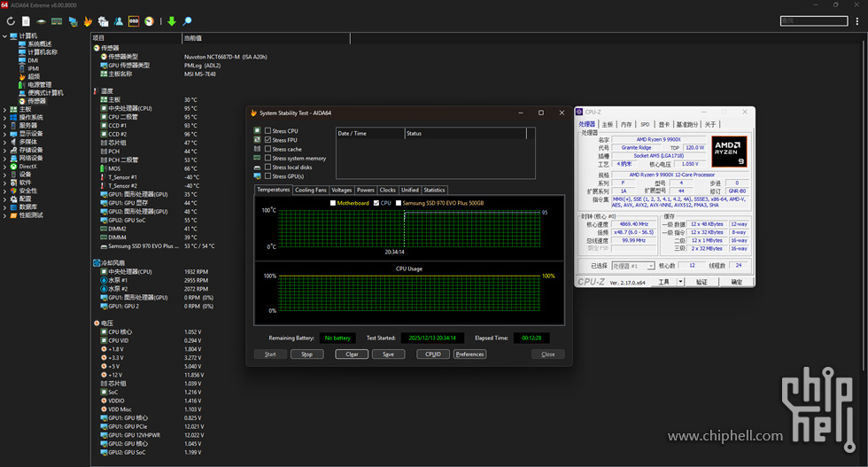The image size is (868, 467).
Task: Enable the Stress CPU checkbox
Action: [x=268, y=131]
